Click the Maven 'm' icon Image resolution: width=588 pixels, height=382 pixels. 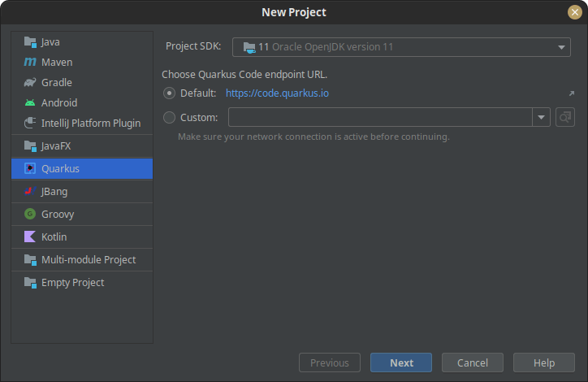(x=30, y=62)
